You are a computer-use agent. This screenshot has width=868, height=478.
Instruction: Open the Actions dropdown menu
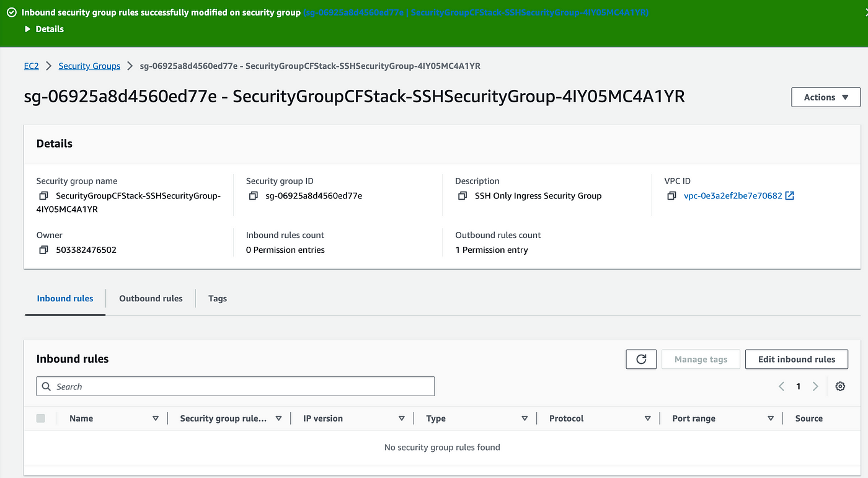(826, 97)
